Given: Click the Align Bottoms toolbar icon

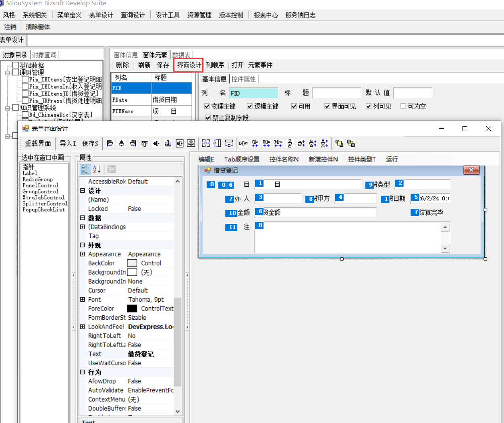Looking at the screenshot, I should tap(168, 144).
